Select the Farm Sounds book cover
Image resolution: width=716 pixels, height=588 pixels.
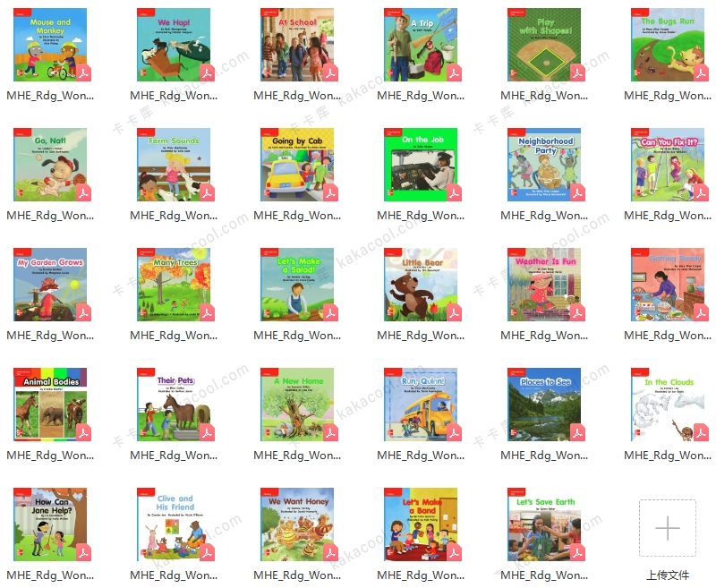[x=175, y=165]
